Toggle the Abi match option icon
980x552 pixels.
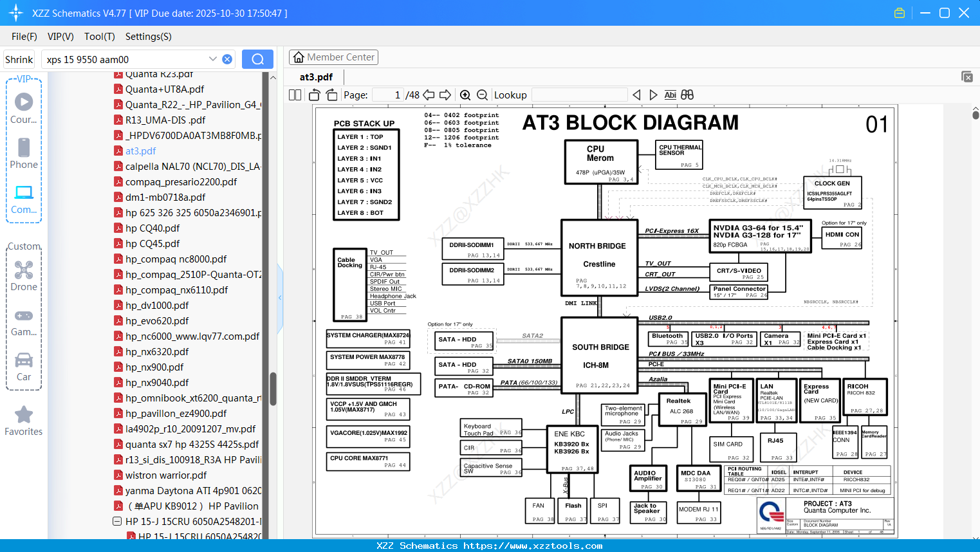pyautogui.click(x=670, y=95)
